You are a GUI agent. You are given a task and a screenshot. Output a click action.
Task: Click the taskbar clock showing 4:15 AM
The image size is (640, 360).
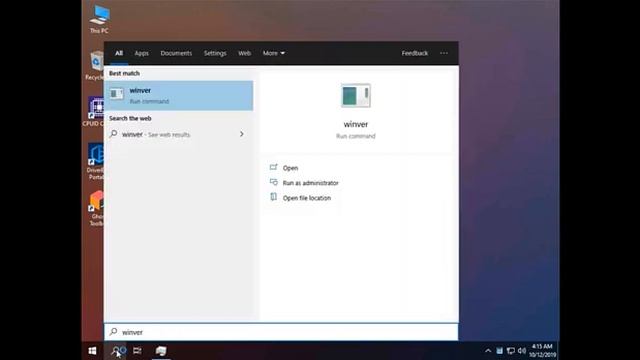pyautogui.click(x=542, y=351)
